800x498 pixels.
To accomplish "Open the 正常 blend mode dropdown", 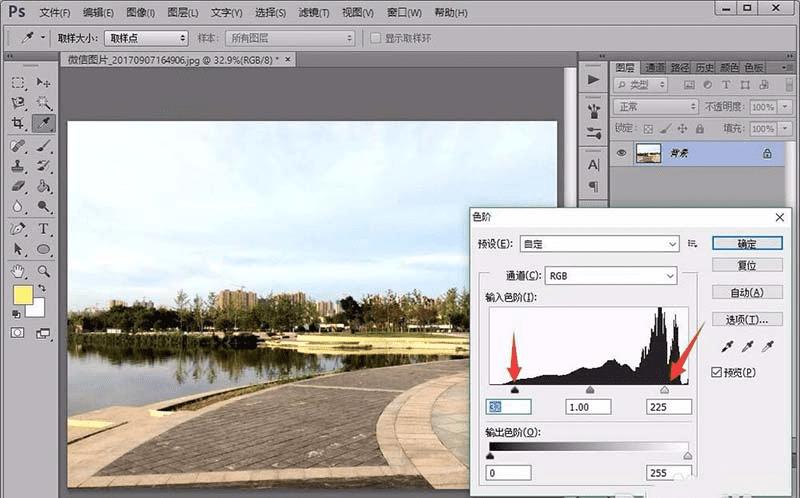I will click(x=656, y=106).
